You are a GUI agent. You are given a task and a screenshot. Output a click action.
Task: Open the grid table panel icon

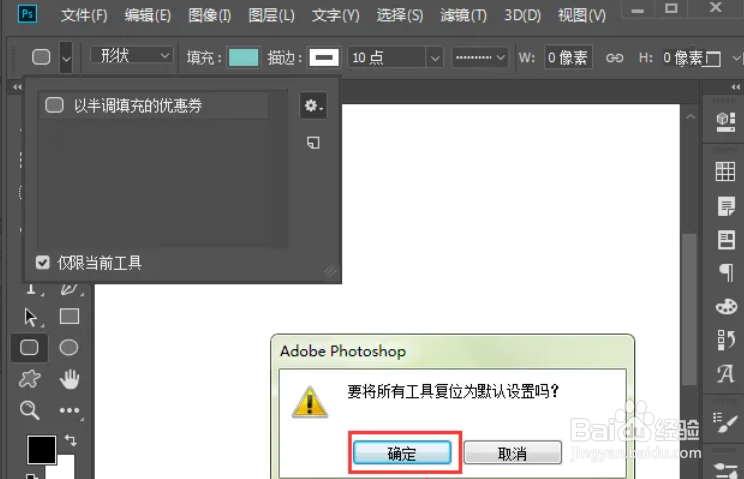tap(725, 171)
